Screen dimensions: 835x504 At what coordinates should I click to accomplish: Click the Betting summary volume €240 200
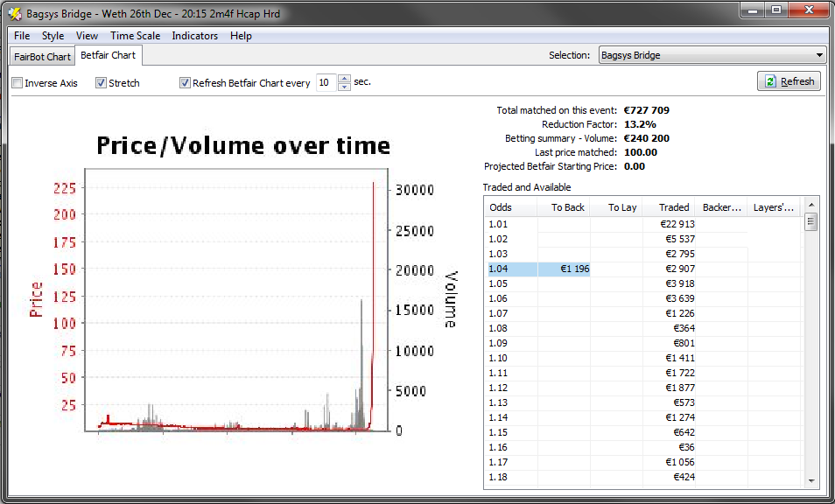tap(647, 138)
